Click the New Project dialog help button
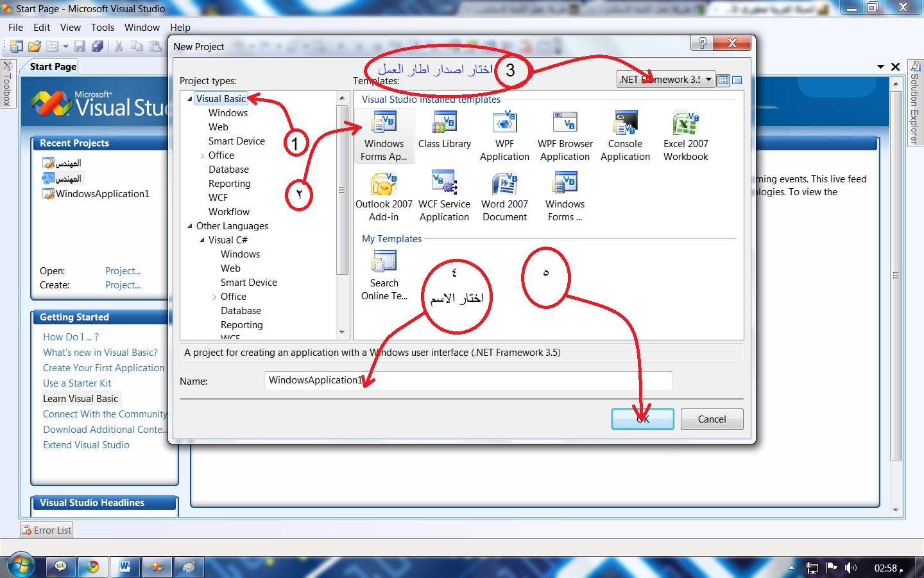This screenshot has width=924, height=578. 702,43
